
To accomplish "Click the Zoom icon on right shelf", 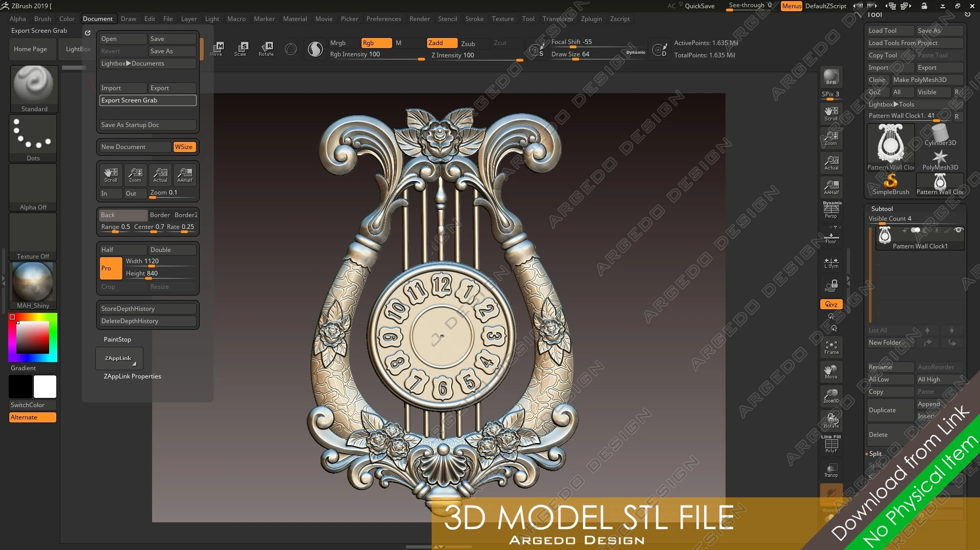I will point(831,138).
